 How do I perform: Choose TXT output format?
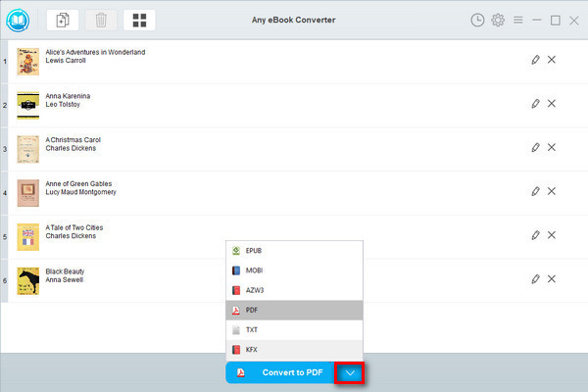click(294, 330)
